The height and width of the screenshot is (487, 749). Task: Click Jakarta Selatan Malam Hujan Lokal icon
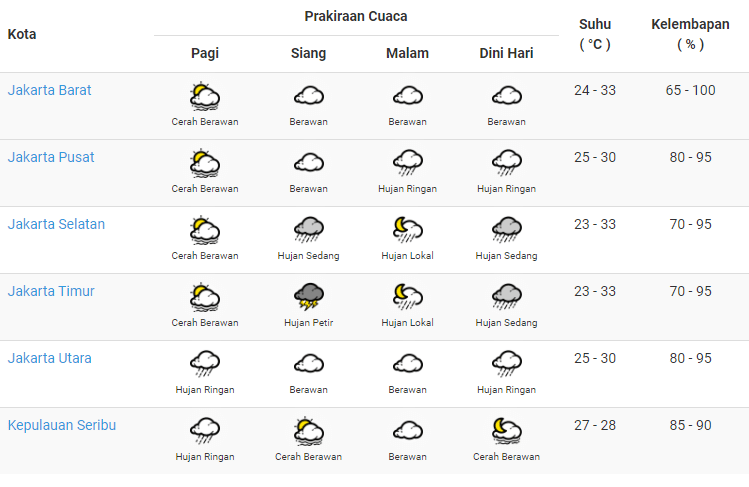(407, 230)
